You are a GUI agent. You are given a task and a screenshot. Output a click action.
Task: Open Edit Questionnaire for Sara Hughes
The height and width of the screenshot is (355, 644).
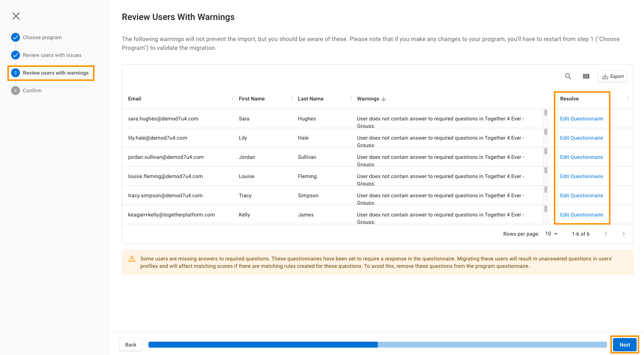tap(581, 119)
